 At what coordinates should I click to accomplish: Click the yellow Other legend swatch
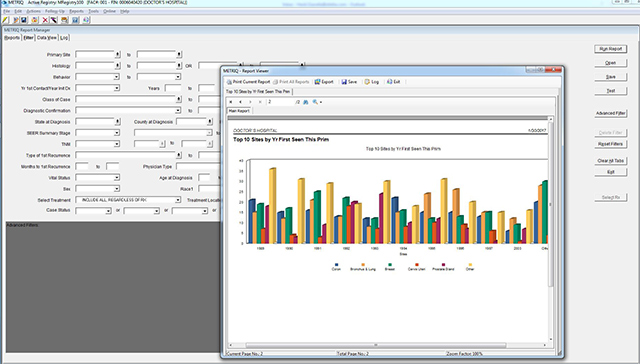tap(470, 265)
